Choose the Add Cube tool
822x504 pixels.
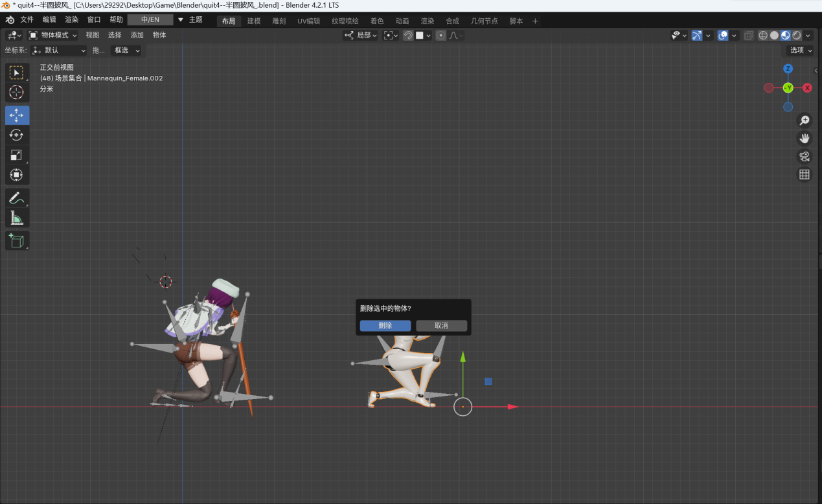pos(17,241)
